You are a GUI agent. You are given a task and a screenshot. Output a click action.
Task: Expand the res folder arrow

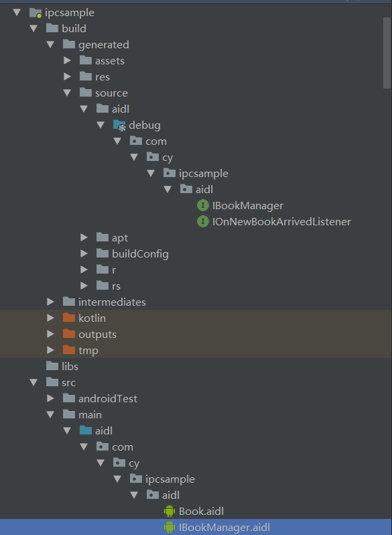point(67,77)
